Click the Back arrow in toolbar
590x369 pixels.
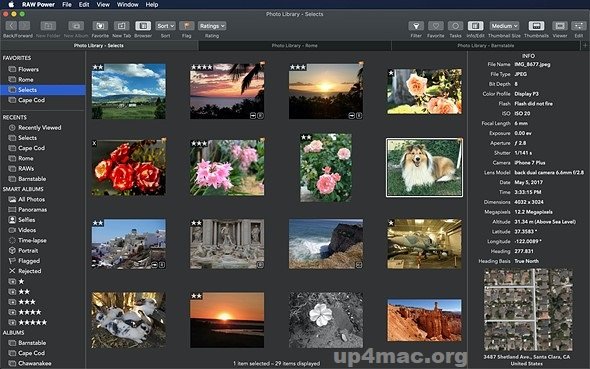tap(11, 26)
